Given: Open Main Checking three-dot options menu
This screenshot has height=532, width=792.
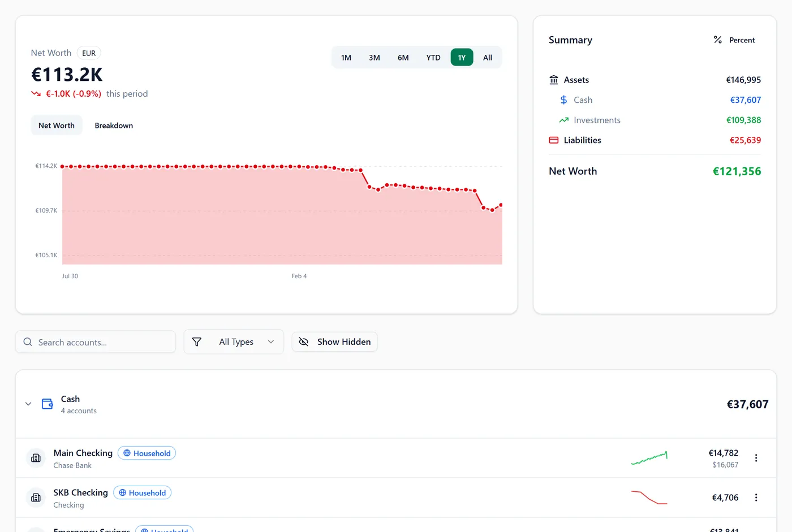Looking at the screenshot, I should pyautogui.click(x=756, y=458).
